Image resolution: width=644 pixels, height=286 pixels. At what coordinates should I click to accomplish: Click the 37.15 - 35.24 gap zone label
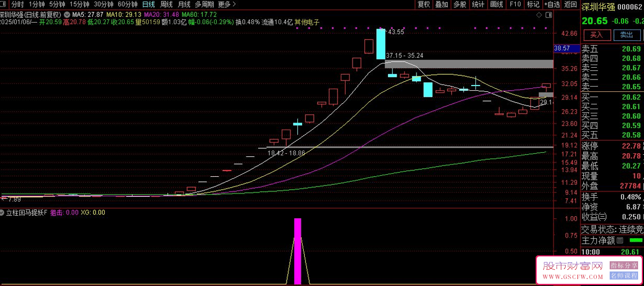point(405,55)
